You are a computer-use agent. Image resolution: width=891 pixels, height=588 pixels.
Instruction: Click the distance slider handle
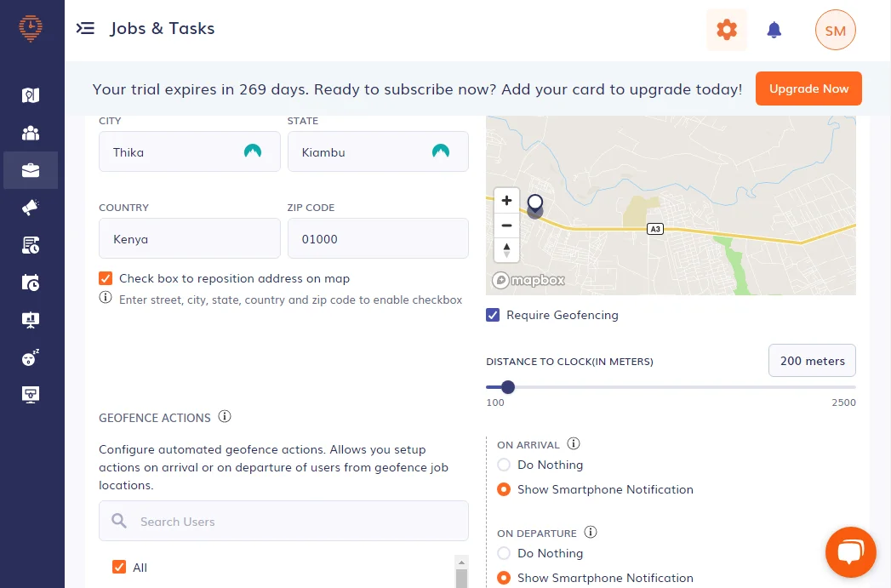pos(508,387)
